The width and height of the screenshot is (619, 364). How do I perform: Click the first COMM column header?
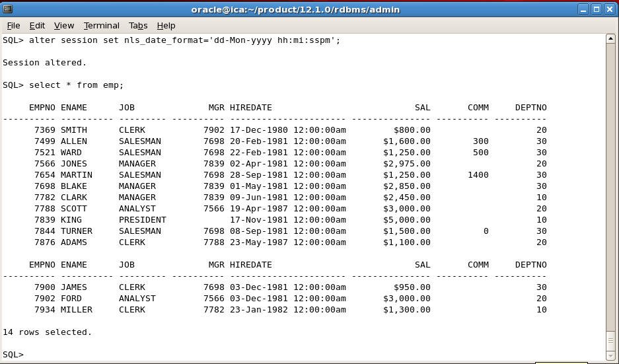coord(478,108)
